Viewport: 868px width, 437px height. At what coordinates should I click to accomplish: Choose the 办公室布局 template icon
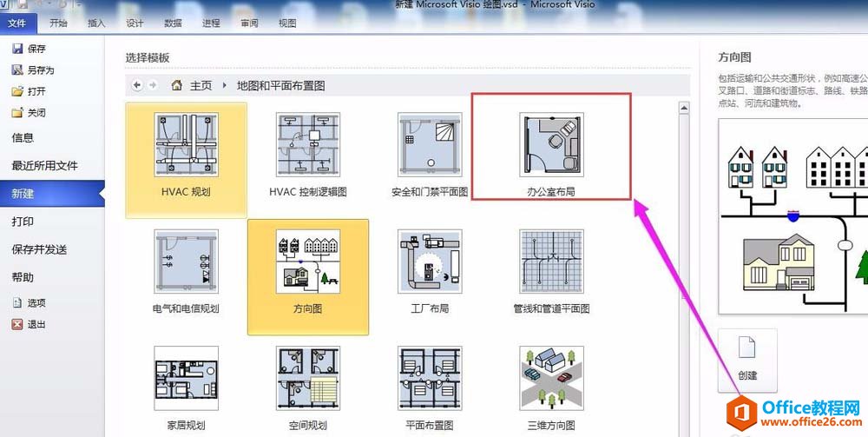tap(551, 145)
